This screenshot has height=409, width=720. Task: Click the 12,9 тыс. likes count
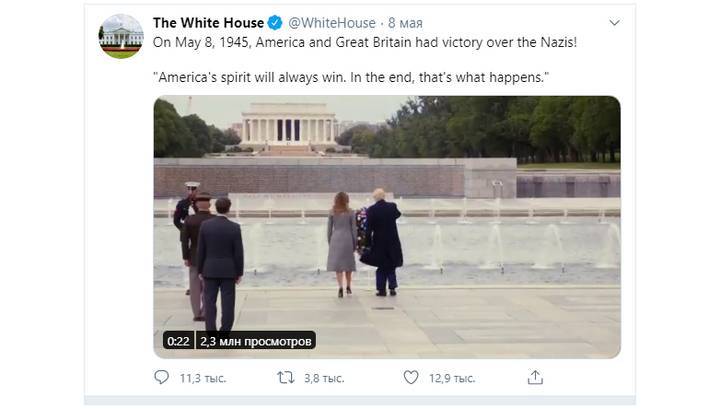point(452,378)
